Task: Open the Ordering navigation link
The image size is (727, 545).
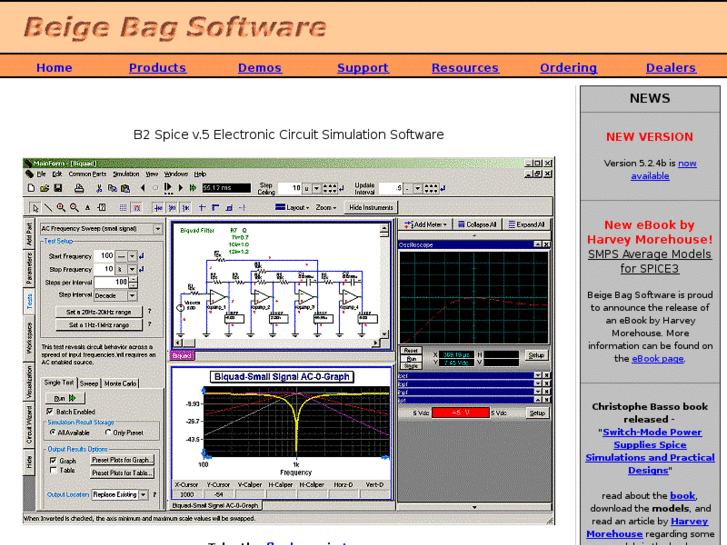Action: [x=568, y=68]
